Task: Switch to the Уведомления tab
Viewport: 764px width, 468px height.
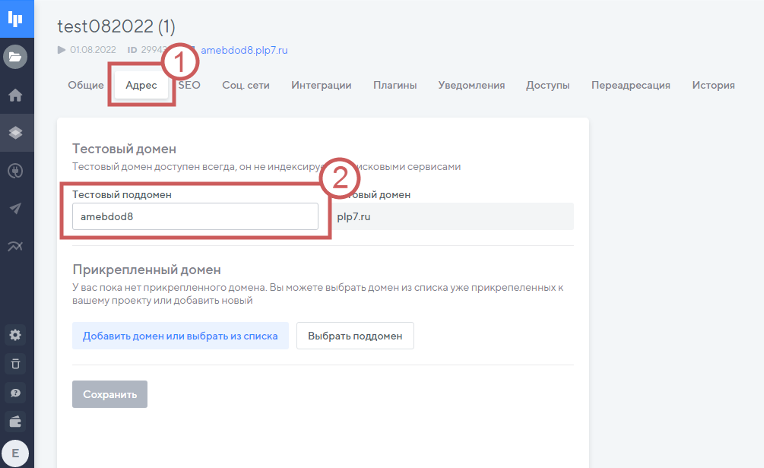Action: click(x=471, y=86)
